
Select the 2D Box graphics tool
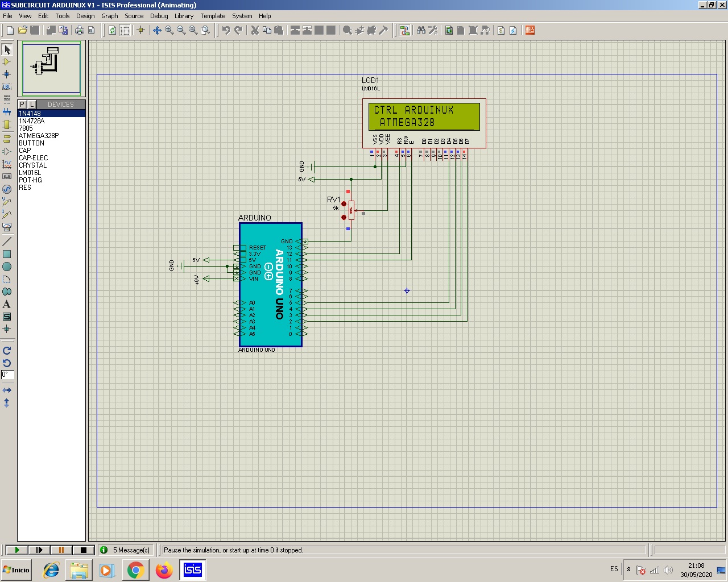[x=7, y=253]
